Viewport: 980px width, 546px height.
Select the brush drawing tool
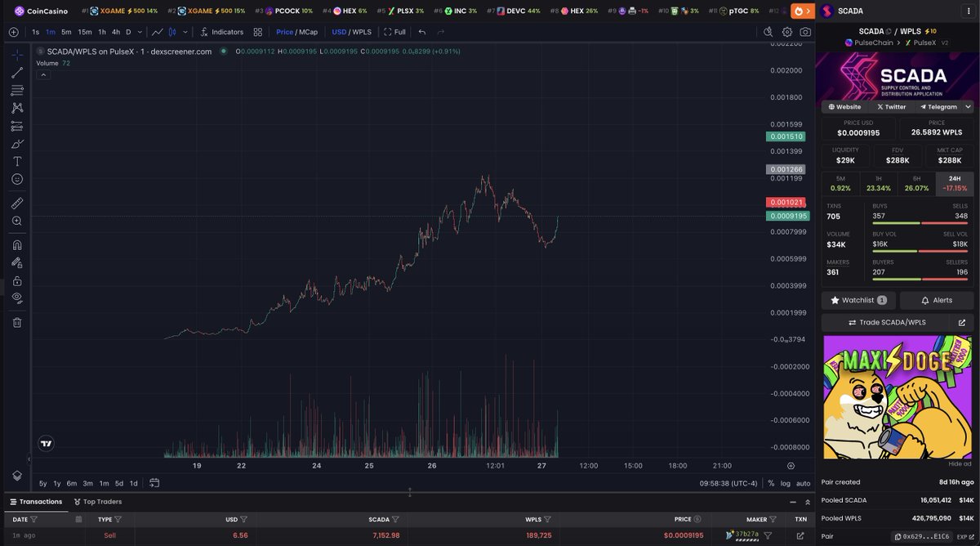[x=17, y=144]
